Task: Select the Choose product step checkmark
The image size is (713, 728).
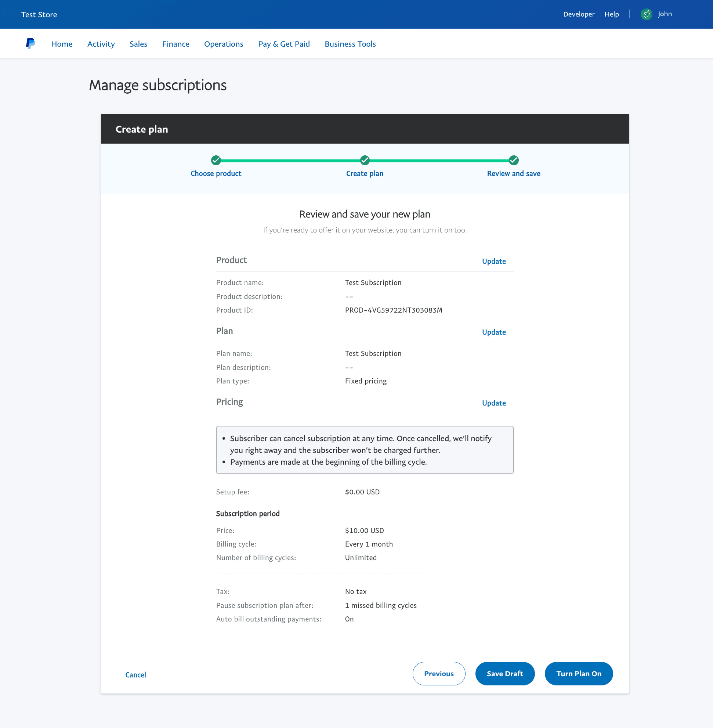Action: [216, 161]
